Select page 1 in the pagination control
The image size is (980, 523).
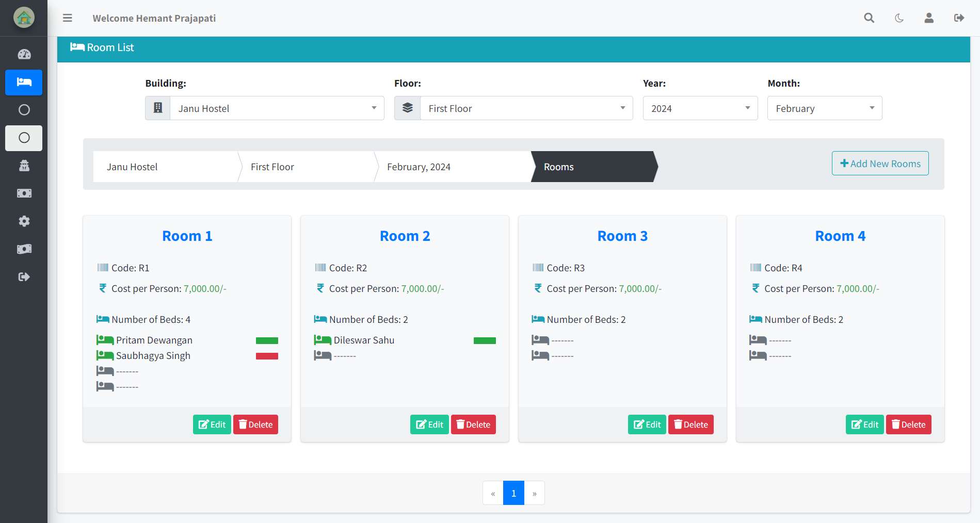pos(513,493)
